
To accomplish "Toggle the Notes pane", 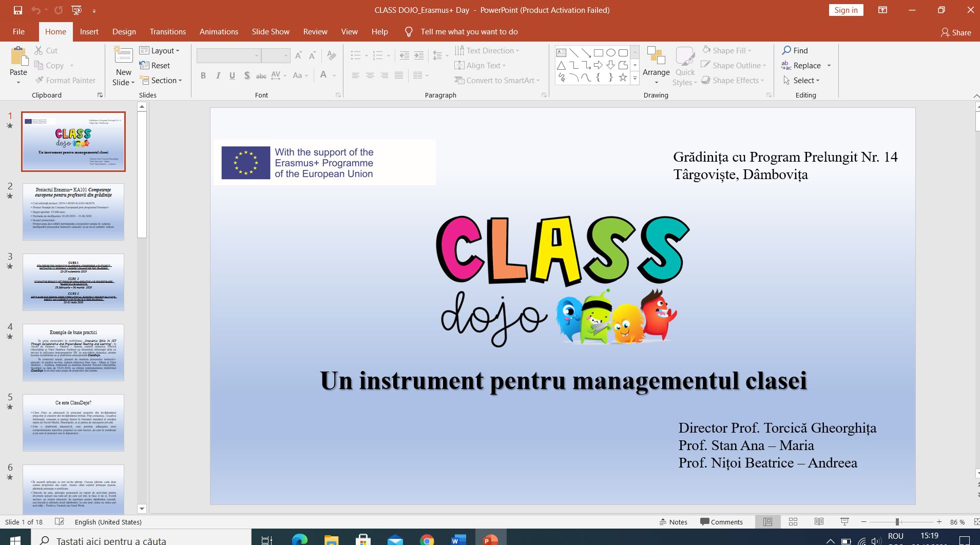I will click(673, 522).
